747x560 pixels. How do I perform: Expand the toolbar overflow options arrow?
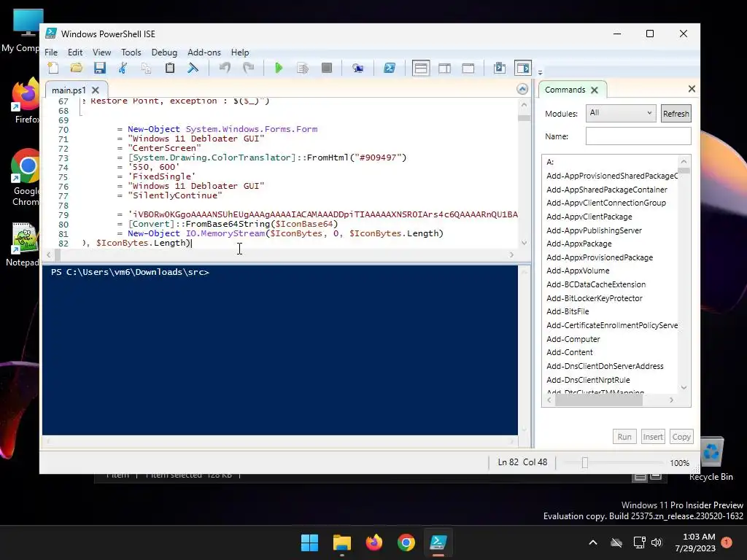coord(541,73)
